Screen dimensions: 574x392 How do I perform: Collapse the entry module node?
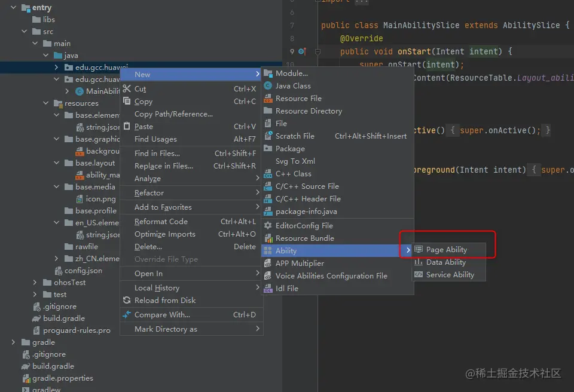coord(13,7)
